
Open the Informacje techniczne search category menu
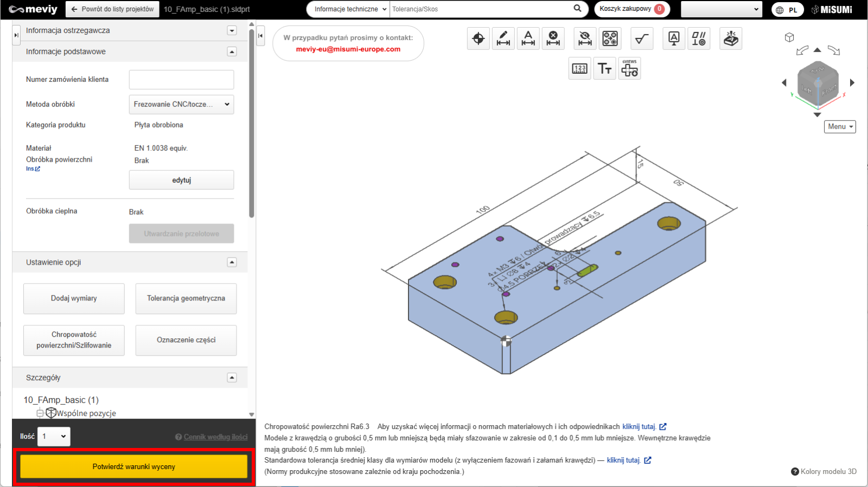[350, 9]
